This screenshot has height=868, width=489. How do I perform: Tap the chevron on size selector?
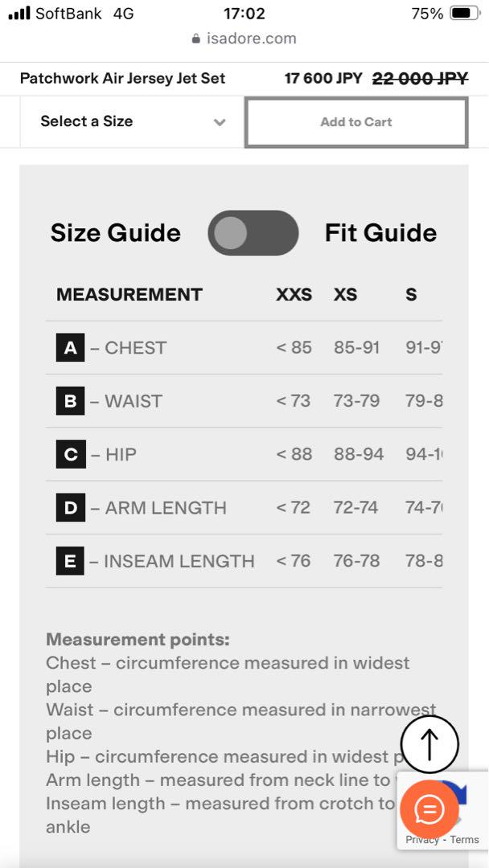(x=220, y=122)
